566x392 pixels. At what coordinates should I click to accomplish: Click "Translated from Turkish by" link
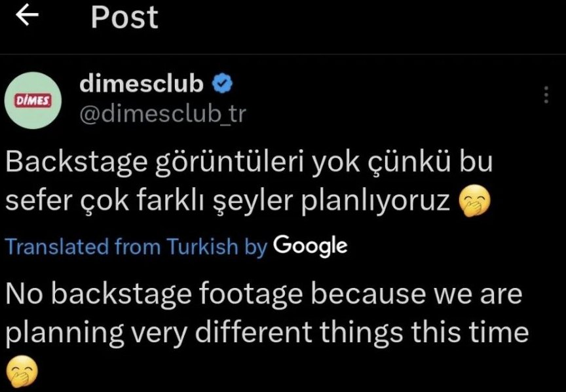pos(136,247)
